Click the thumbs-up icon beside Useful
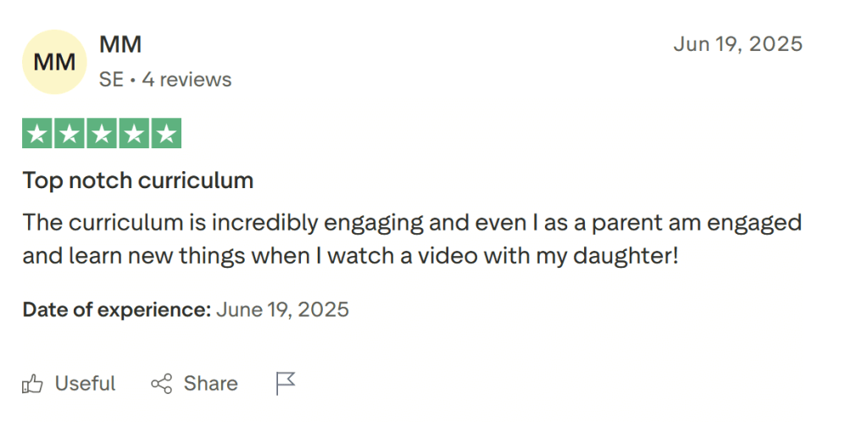Image resolution: width=868 pixels, height=422 pixels. coord(33,384)
